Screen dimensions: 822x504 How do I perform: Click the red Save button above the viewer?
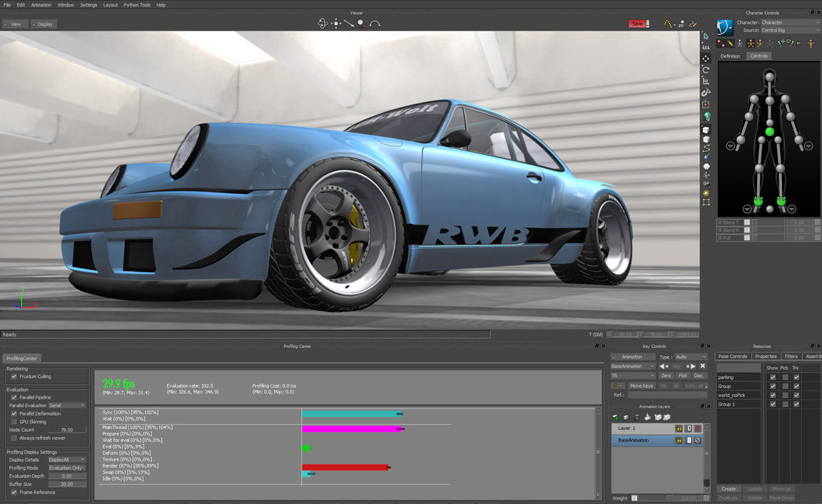(x=637, y=23)
